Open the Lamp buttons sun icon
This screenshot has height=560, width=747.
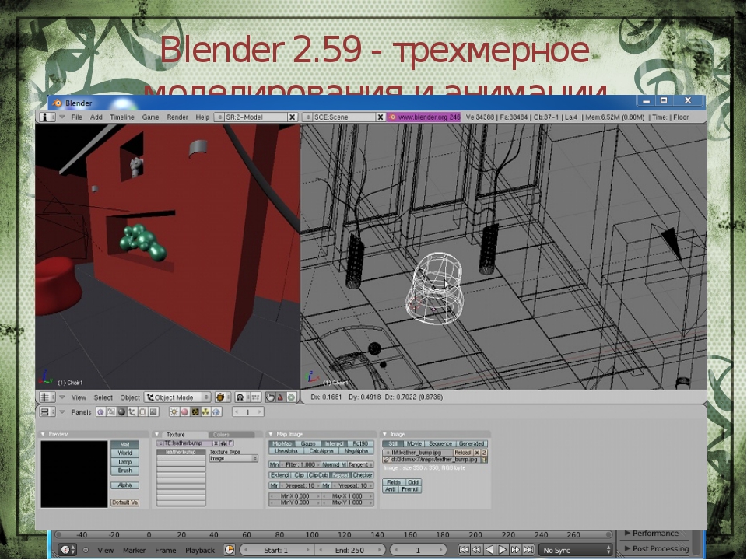pyautogui.click(x=174, y=412)
